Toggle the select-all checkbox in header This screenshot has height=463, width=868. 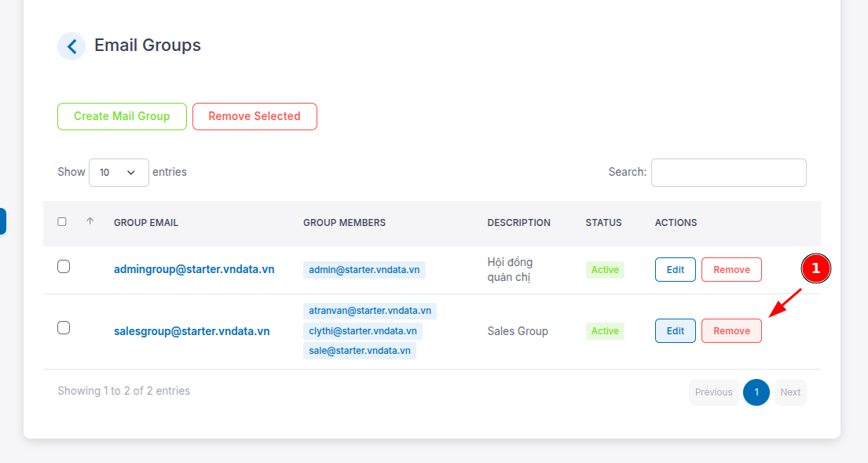[62, 222]
